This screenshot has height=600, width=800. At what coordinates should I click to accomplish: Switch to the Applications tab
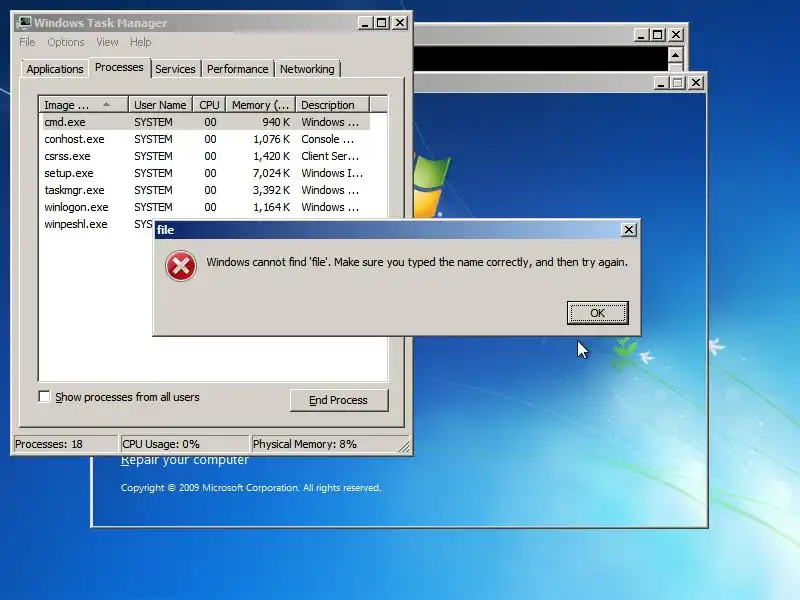click(x=55, y=69)
